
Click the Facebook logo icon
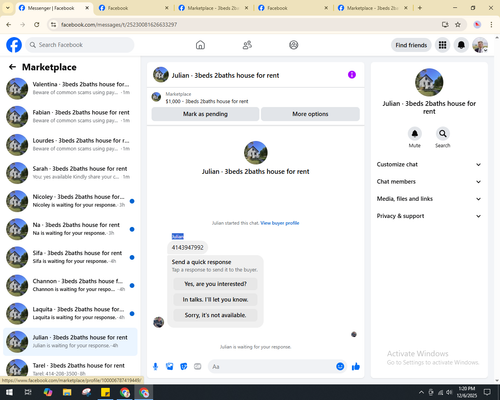(14, 45)
